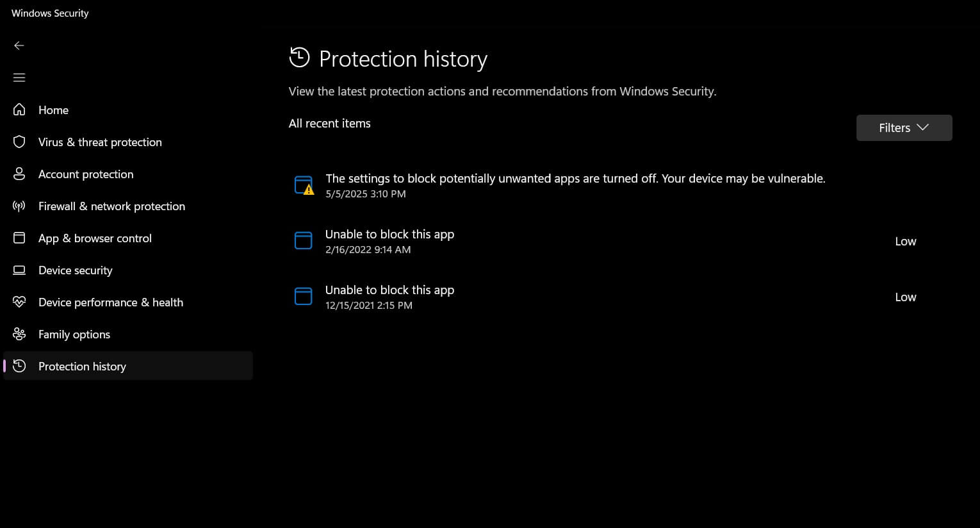Click the Protection history clock icon
Screen dimensions: 980x528
19,366
